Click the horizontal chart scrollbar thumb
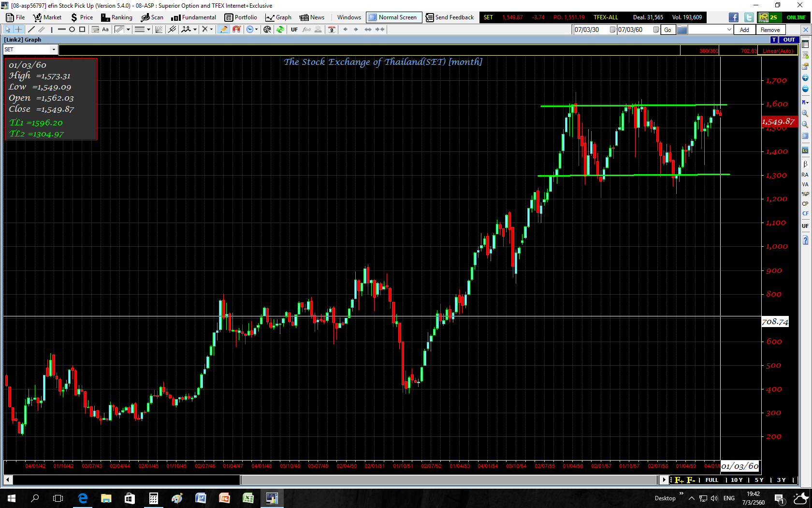812x508 pixels. [449, 480]
